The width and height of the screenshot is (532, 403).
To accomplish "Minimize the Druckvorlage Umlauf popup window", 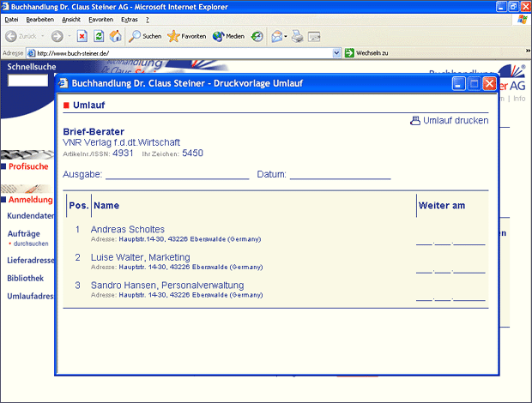I will [x=458, y=83].
